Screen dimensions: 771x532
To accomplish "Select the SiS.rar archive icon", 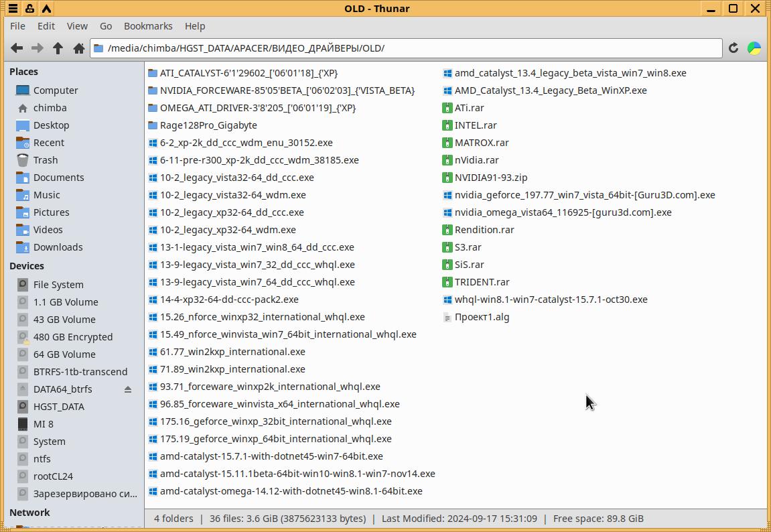I will point(447,265).
